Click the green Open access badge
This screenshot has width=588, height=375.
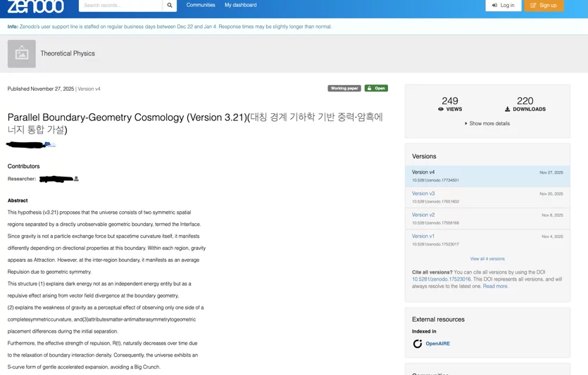[x=376, y=89]
